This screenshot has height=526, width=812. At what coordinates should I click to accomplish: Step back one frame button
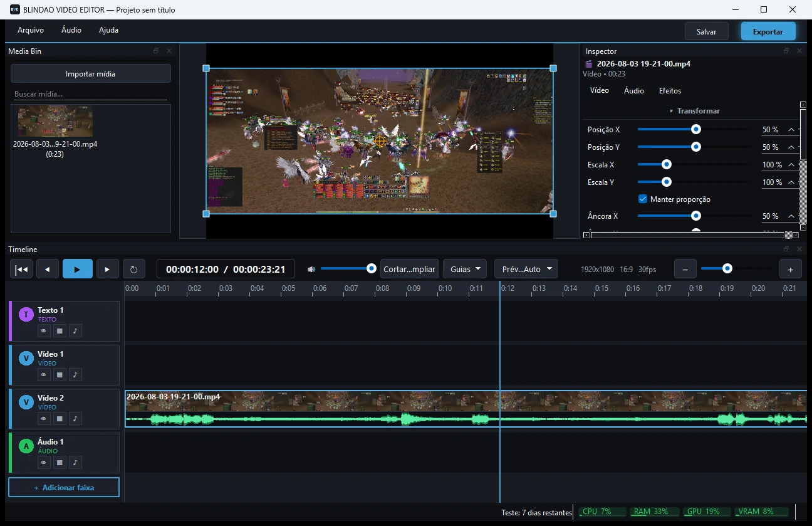tap(48, 269)
